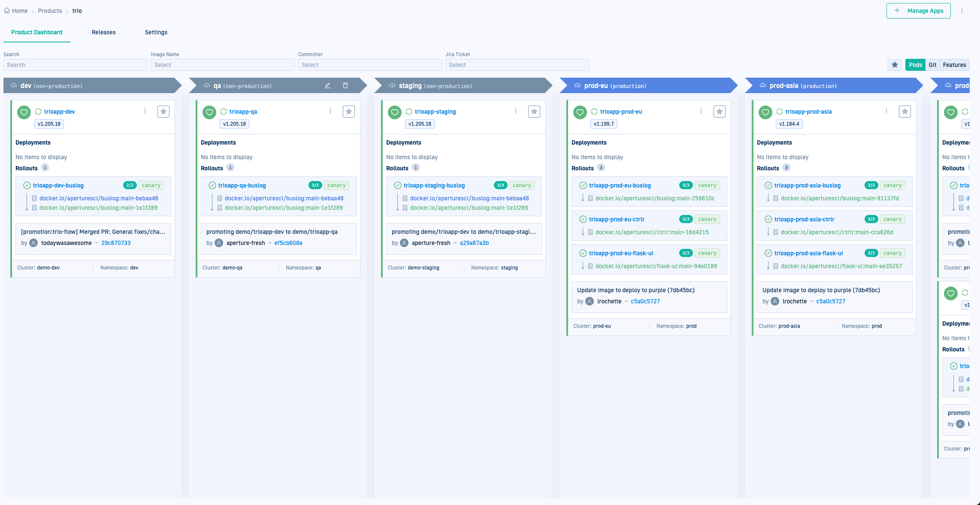This screenshot has width=980, height=505.
Task: Click the sync icon next to trioapp-qa
Action: point(224,112)
